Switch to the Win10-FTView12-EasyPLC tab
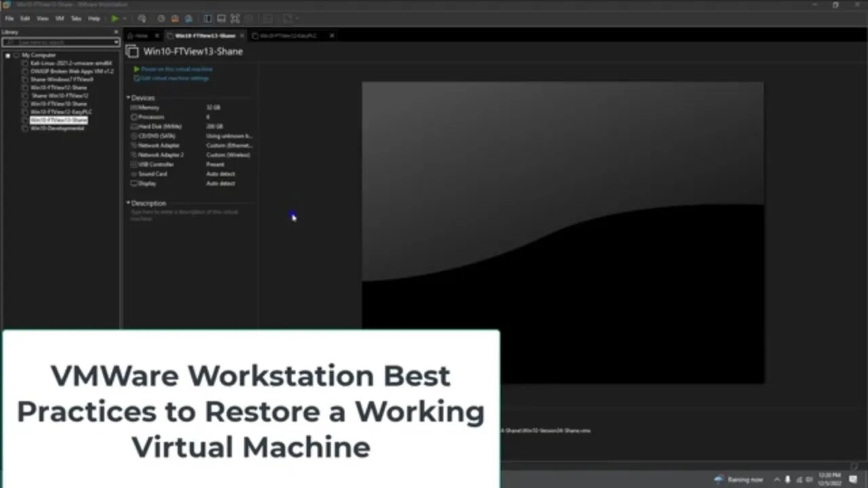This screenshot has width=868, height=488. coord(288,35)
